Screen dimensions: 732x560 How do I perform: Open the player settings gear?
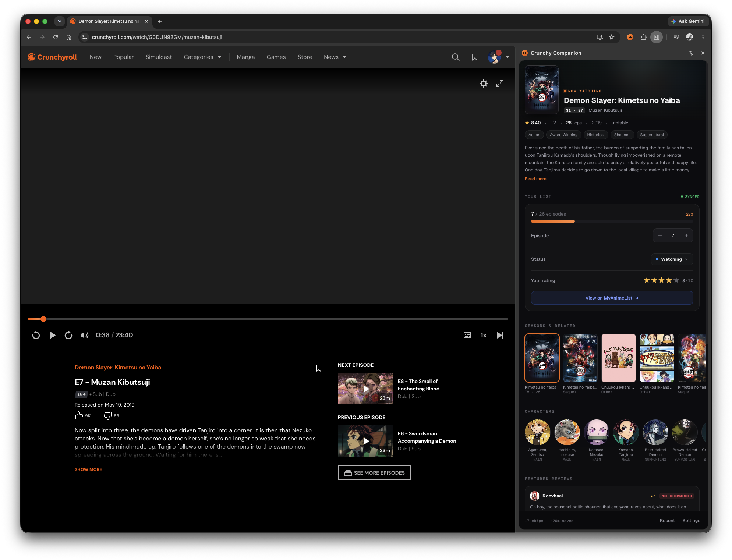483,84
